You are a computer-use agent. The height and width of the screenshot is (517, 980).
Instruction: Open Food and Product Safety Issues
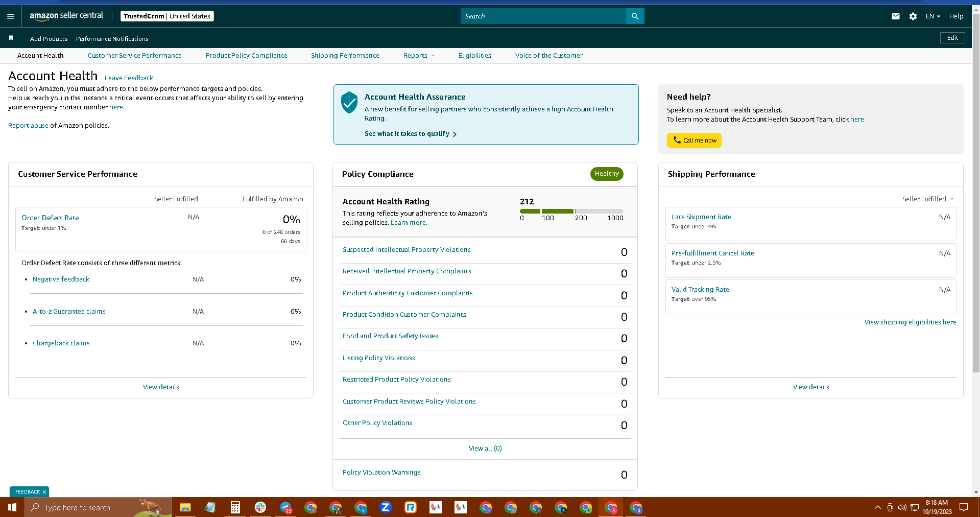click(390, 336)
